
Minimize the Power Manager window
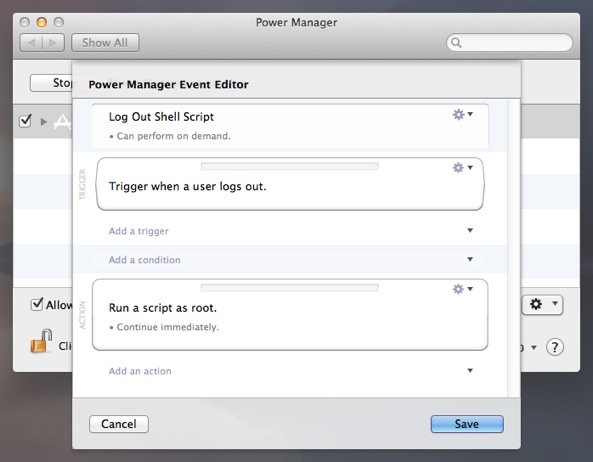pos(42,22)
